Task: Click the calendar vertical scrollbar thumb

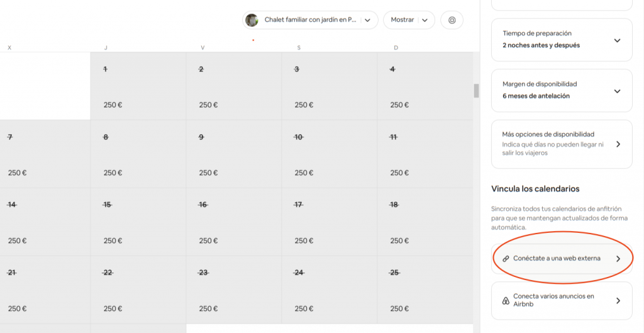Action: [476, 91]
